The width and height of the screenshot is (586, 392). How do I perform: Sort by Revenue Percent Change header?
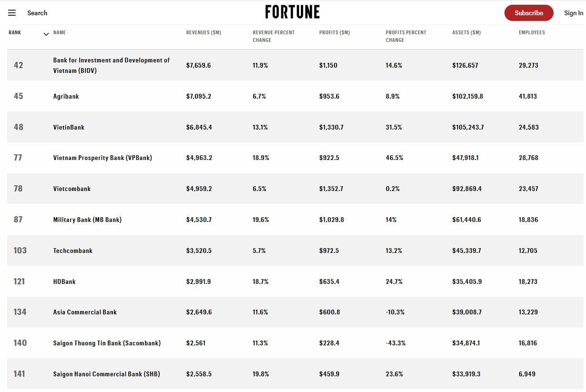(x=274, y=36)
